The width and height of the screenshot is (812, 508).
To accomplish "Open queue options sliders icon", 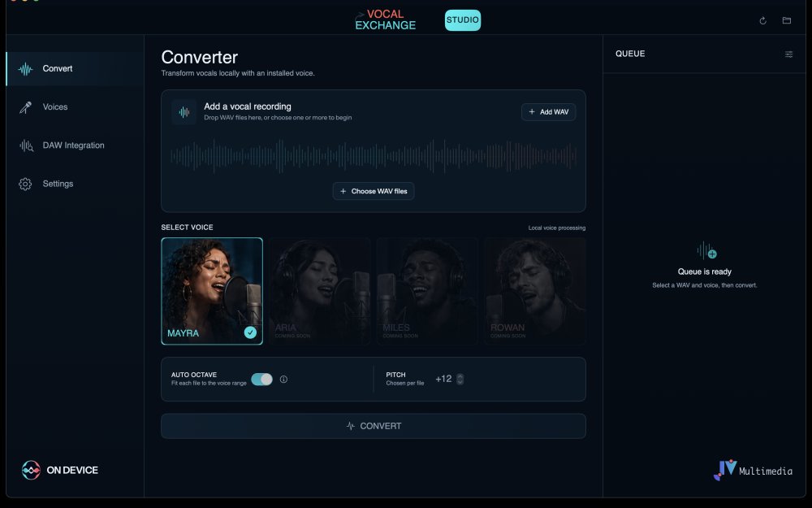I will pyautogui.click(x=788, y=54).
